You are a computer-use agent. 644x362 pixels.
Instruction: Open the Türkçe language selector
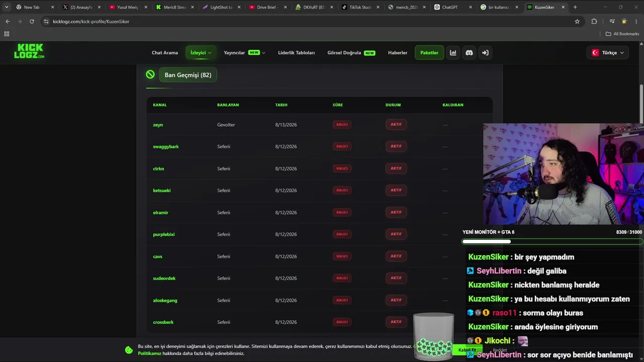tap(608, 52)
